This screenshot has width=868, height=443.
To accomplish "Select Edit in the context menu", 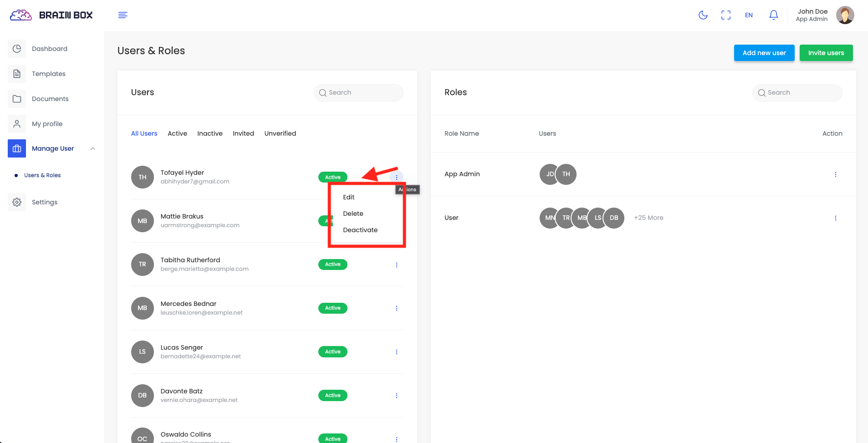I will coord(348,197).
